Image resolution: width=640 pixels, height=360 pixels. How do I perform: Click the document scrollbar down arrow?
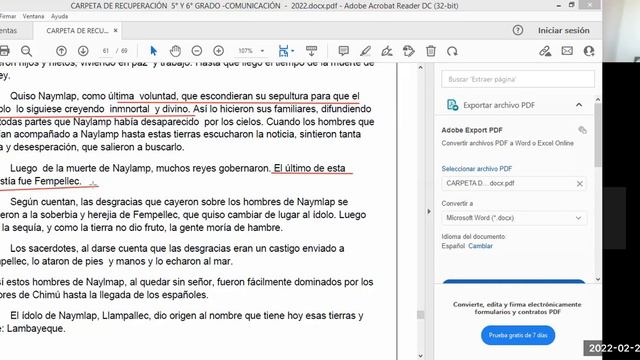[421, 356]
